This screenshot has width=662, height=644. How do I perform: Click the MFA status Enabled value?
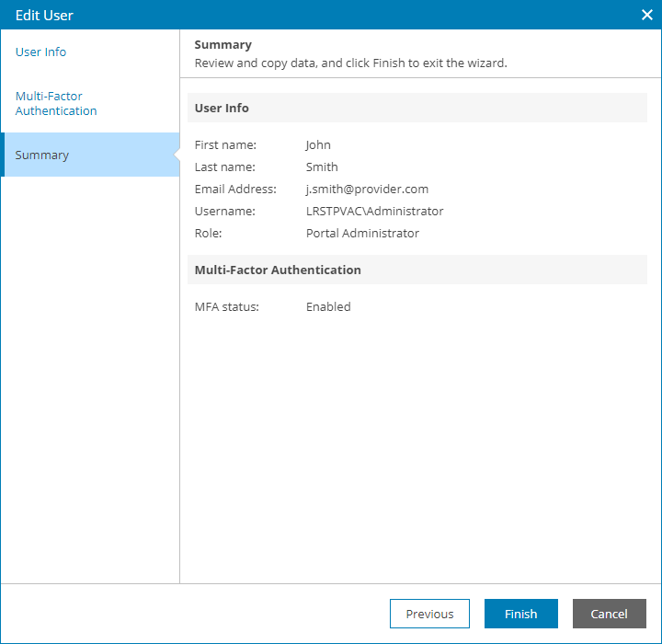[x=328, y=307]
